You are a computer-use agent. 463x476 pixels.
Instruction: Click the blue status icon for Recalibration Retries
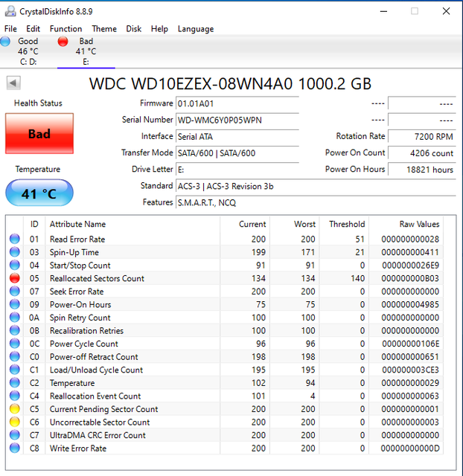click(x=15, y=330)
